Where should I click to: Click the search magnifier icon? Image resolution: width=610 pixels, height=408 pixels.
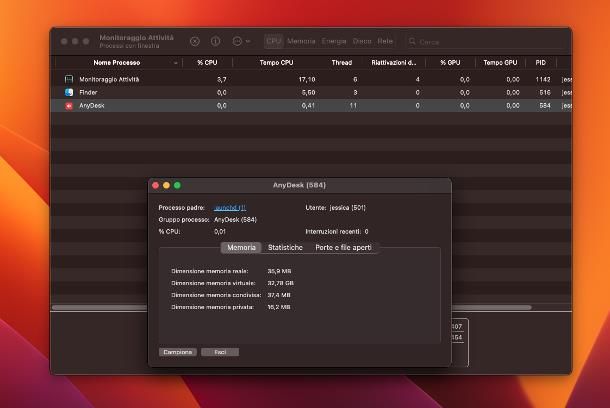tap(412, 41)
